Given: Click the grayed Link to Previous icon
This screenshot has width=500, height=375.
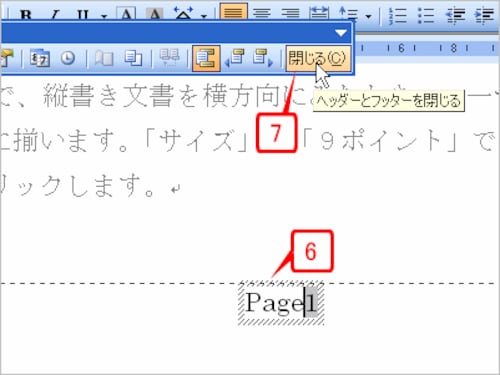Looking at the screenshot, I should point(169,58).
